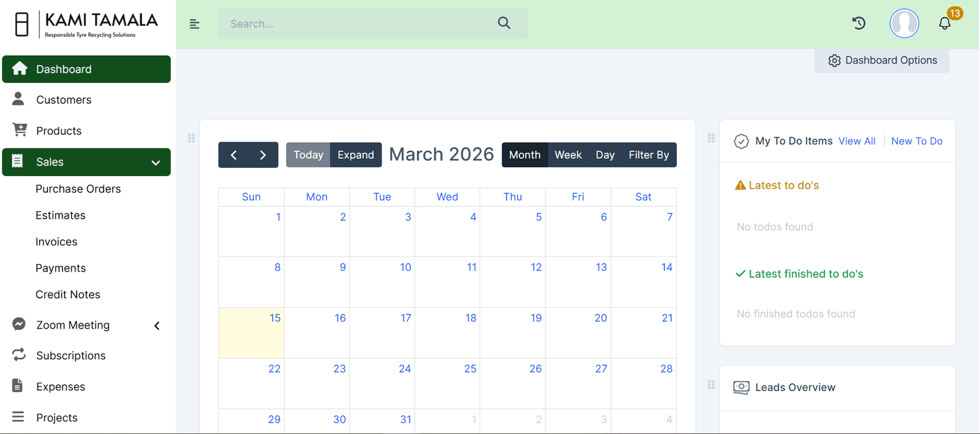Switch calendar to Day view
The height and width of the screenshot is (434, 980).
(605, 155)
